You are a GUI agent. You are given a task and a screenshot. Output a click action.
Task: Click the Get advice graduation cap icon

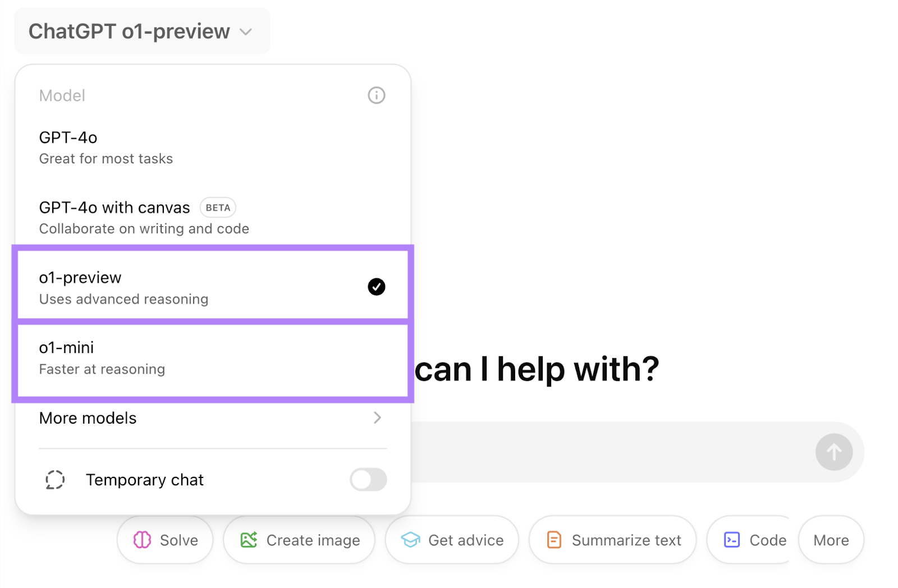pyautogui.click(x=410, y=540)
